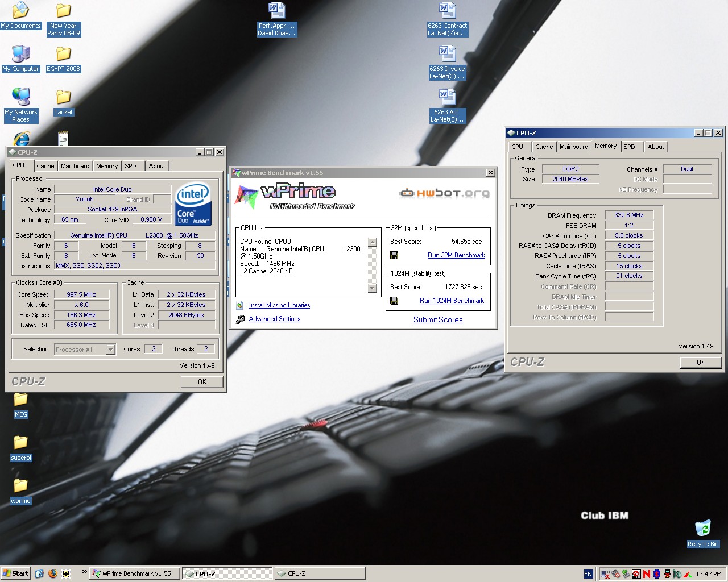
Task: Open the superpi desktop folder
Action: point(21,448)
